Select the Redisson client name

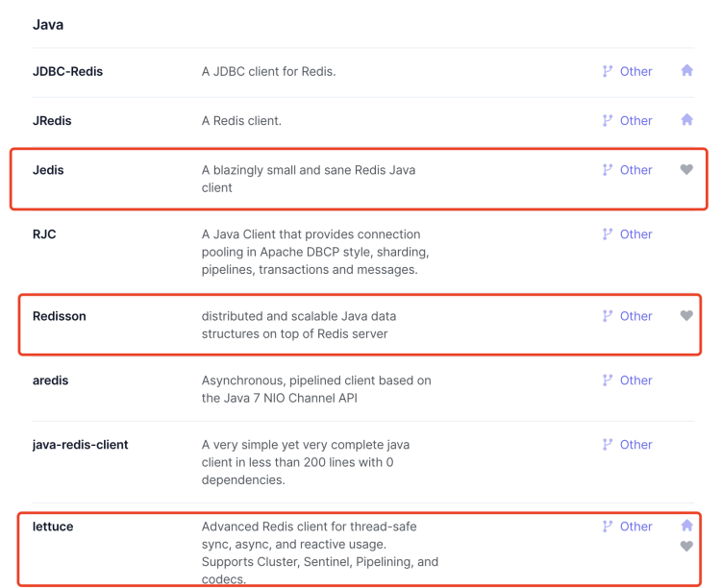point(60,316)
